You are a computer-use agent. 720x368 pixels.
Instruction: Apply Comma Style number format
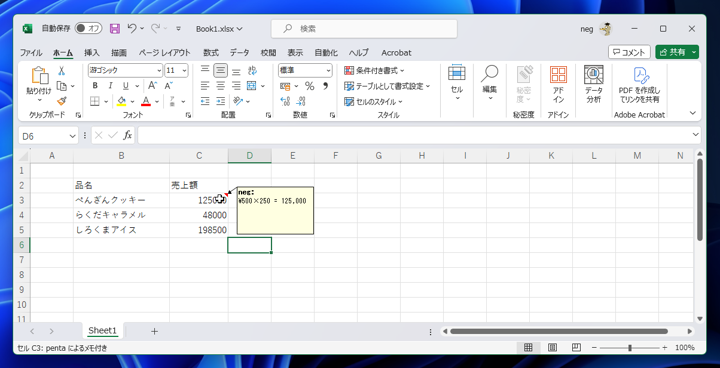point(325,86)
